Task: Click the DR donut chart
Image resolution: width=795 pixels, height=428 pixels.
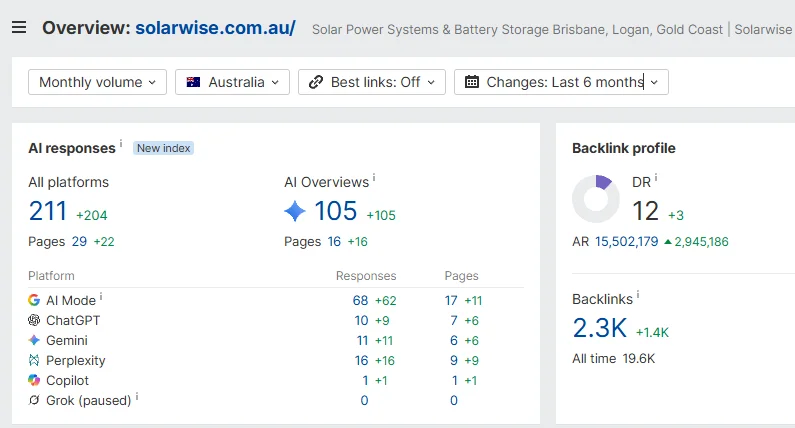Action: click(596, 199)
